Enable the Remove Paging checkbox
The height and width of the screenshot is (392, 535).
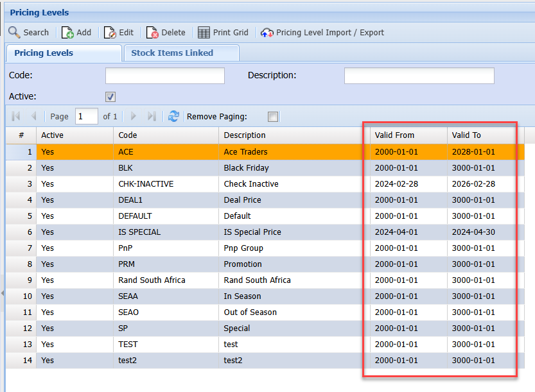tap(273, 117)
